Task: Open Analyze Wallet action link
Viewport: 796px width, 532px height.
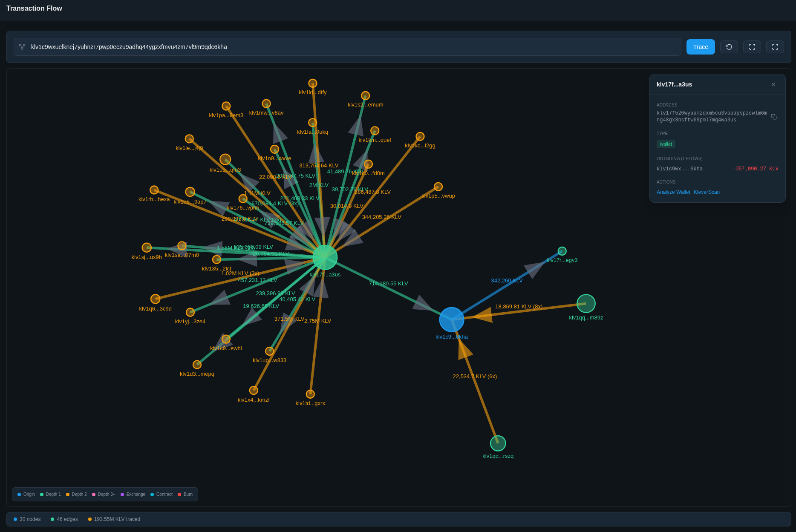Action: (x=673, y=192)
